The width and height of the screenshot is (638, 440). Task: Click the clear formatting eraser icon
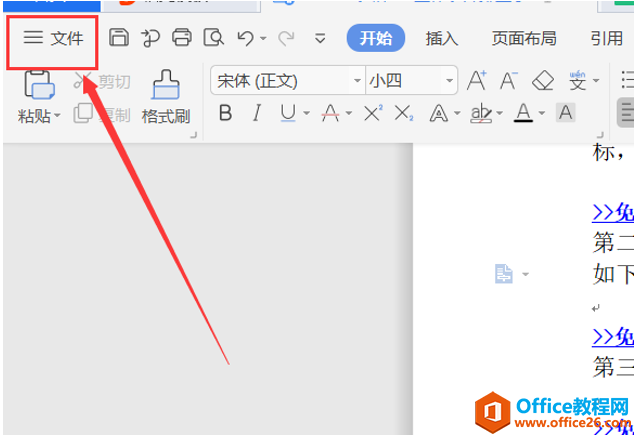click(543, 81)
